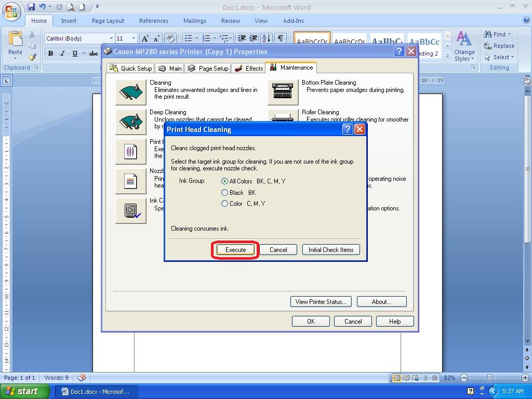
Task: Click Cancel in printer Properties dialog
Action: point(353,321)
